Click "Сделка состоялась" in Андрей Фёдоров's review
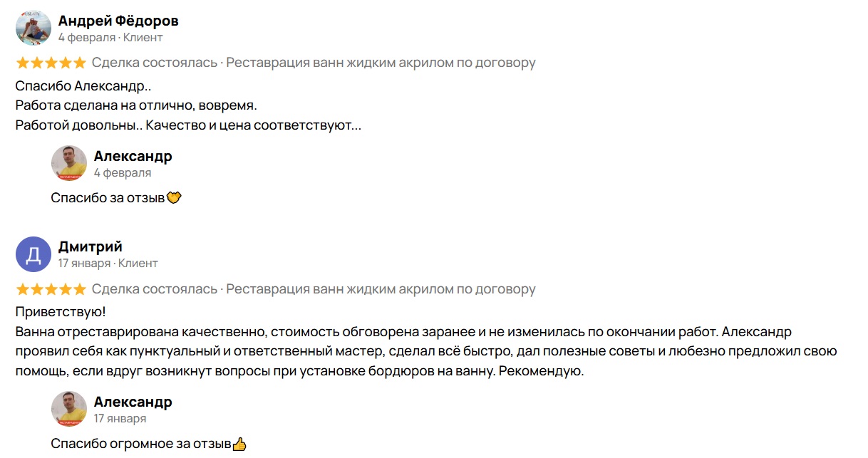Image resolution: width=868 pixels, height=458 pixels. point(155,63)
